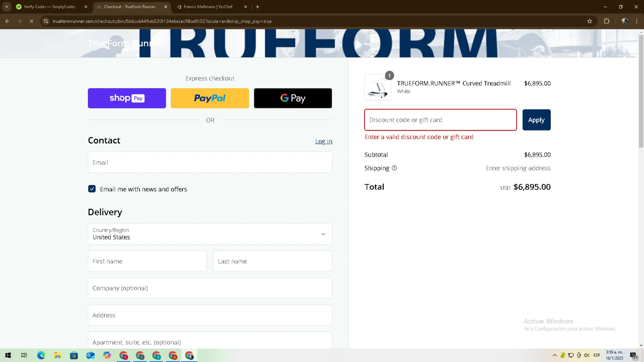Click the Email input field

pyautogui.click(x=210, y=162)
